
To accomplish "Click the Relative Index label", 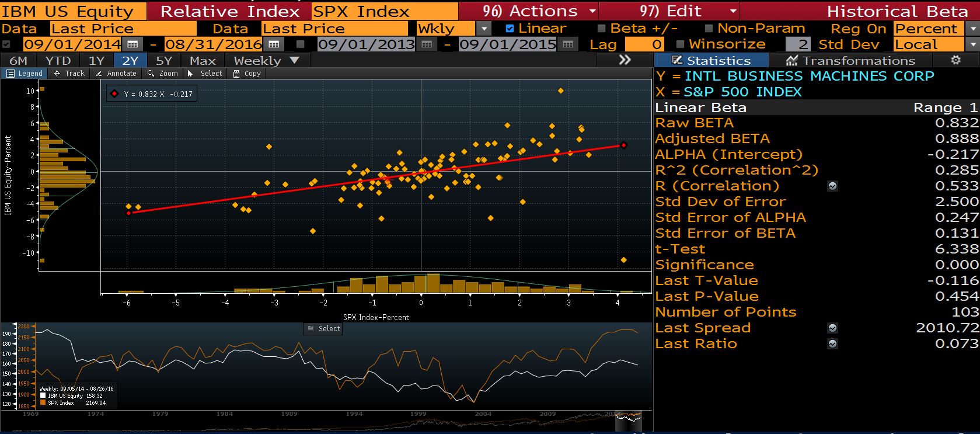I will [x=230, y=11].
